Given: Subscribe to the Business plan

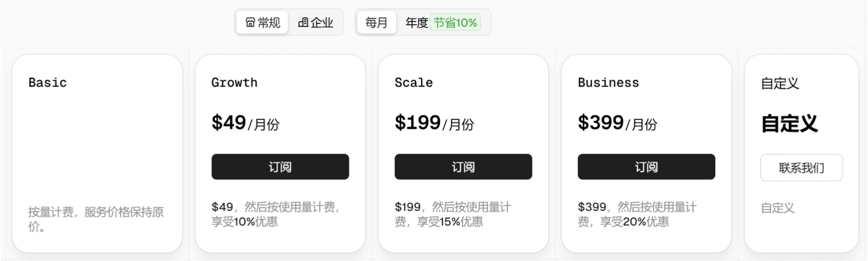Looking at the screenshot, I should point(646,167).
